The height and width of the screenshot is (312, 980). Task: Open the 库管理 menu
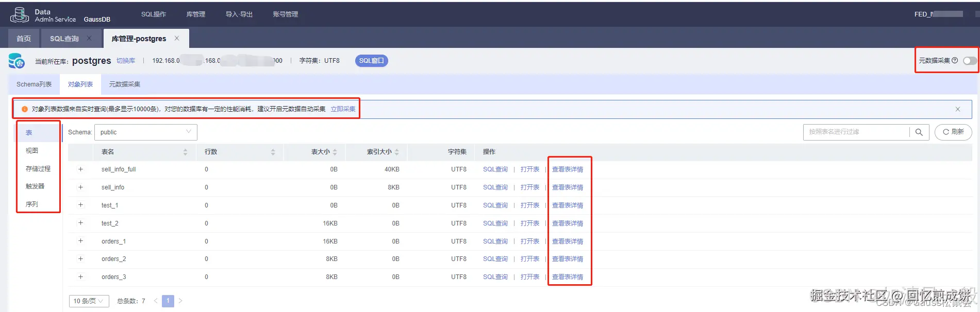[x=196, y=14]
